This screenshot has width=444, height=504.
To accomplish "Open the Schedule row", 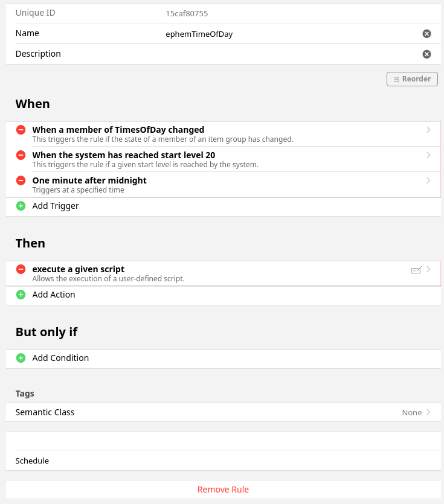I will (x=223, y=461).
